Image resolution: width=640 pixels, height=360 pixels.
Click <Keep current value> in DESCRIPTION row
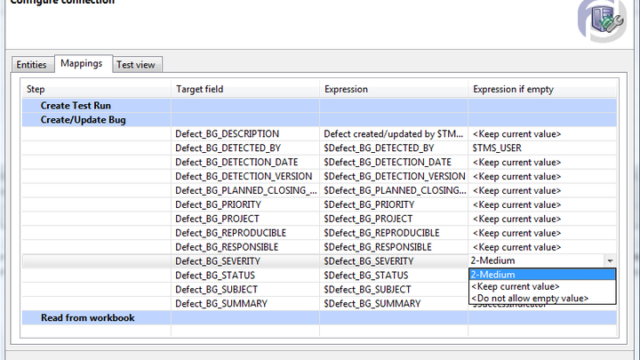[517, 134]
